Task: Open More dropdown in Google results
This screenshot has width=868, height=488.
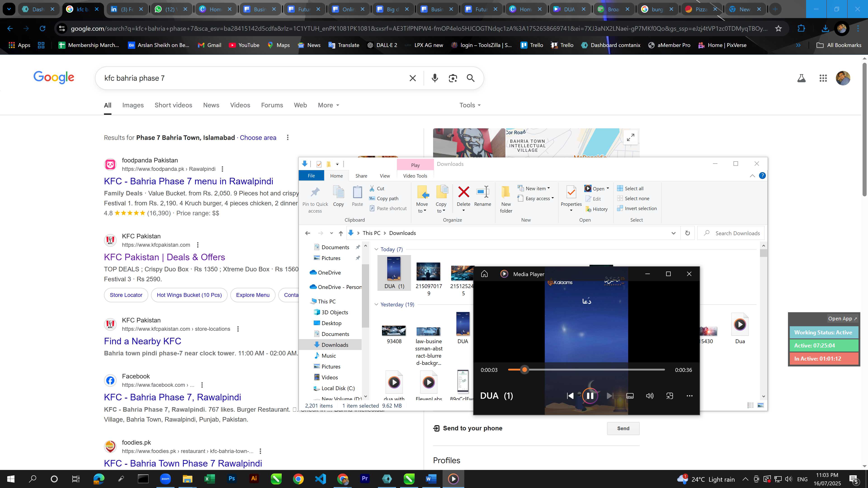Action: (x=328, y=105)
